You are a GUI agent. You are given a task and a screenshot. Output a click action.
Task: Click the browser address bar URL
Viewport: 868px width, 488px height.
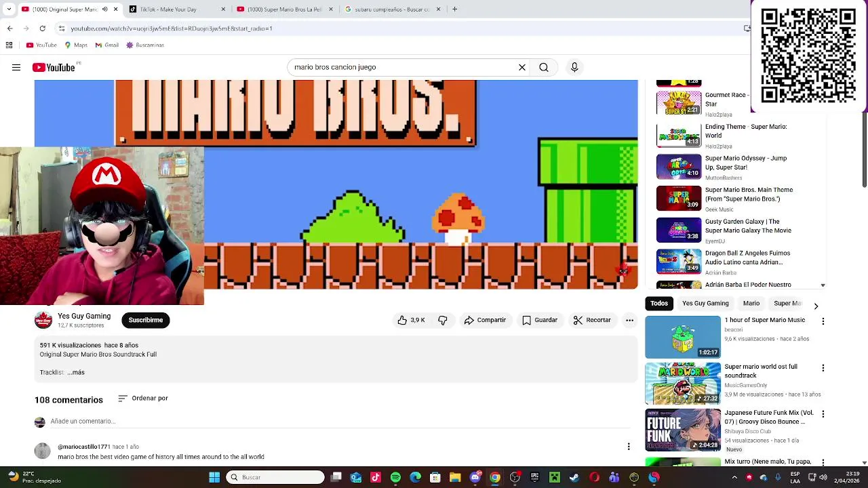click(x=172, y=28)
